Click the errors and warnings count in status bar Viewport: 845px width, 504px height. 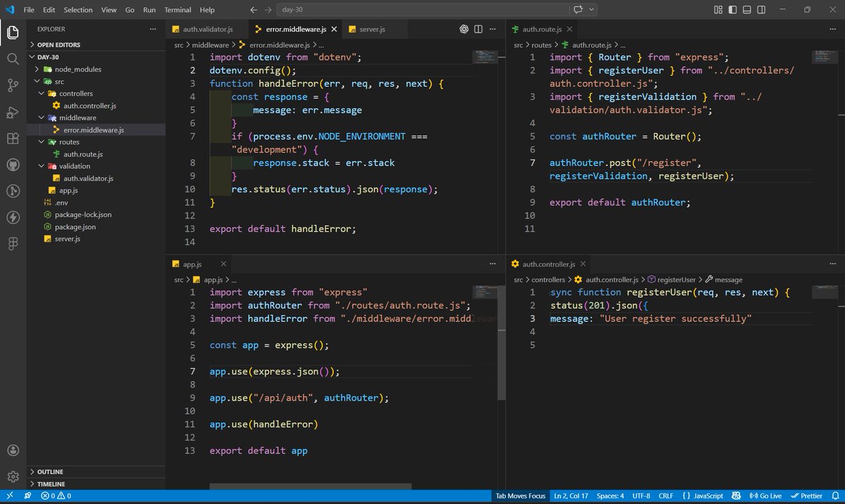click(x=56, y=496)
